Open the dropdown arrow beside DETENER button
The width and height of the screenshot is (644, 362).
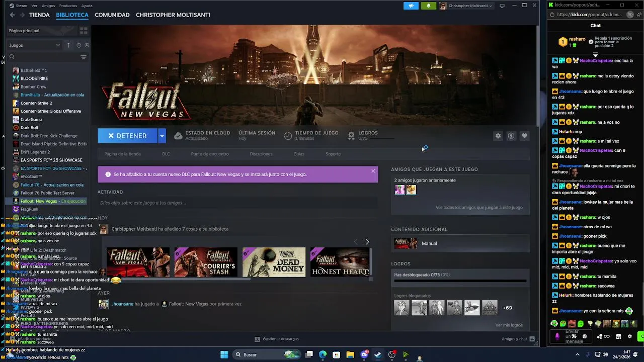(x=162, y=136)
